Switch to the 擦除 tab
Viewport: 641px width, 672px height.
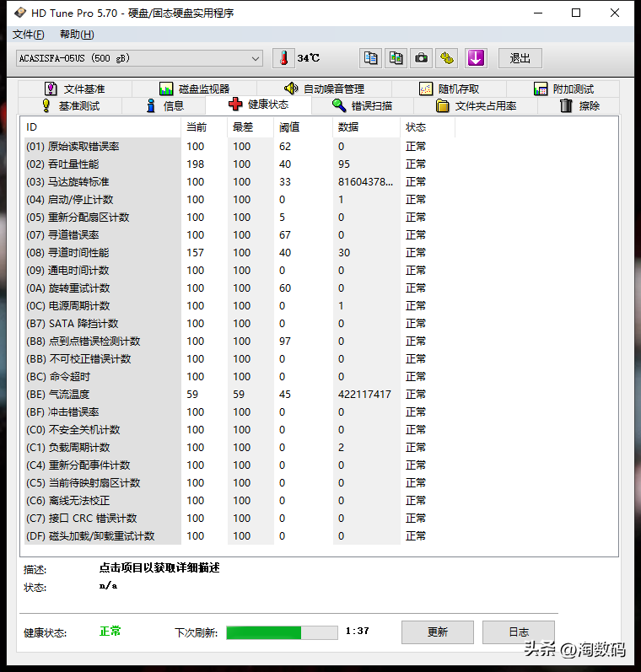pyautogui.click(x=579, y=105)
